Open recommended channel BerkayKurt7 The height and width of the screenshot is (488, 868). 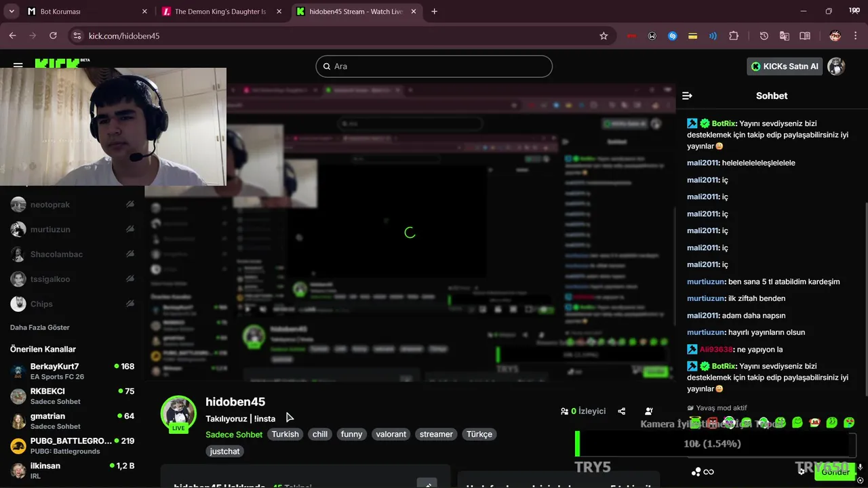(73, 371)
